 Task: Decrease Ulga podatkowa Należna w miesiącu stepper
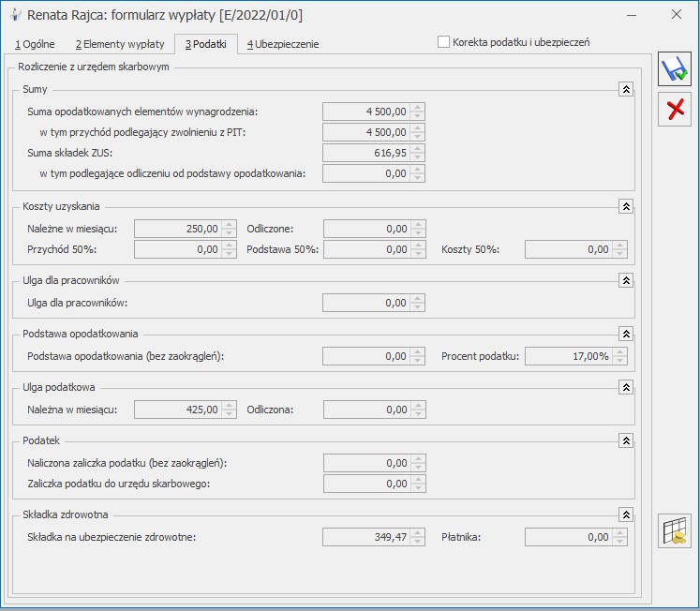click(229, 413)
